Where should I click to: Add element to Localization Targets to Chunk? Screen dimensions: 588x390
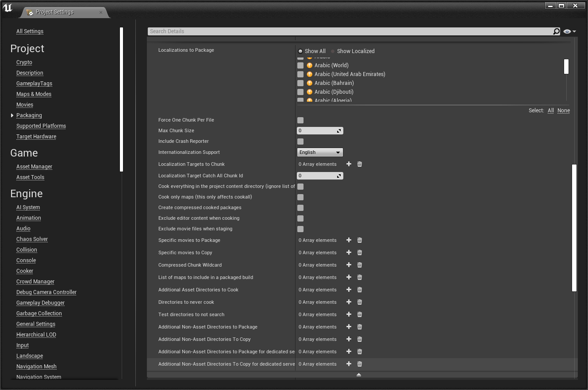(x=349, y=164)
